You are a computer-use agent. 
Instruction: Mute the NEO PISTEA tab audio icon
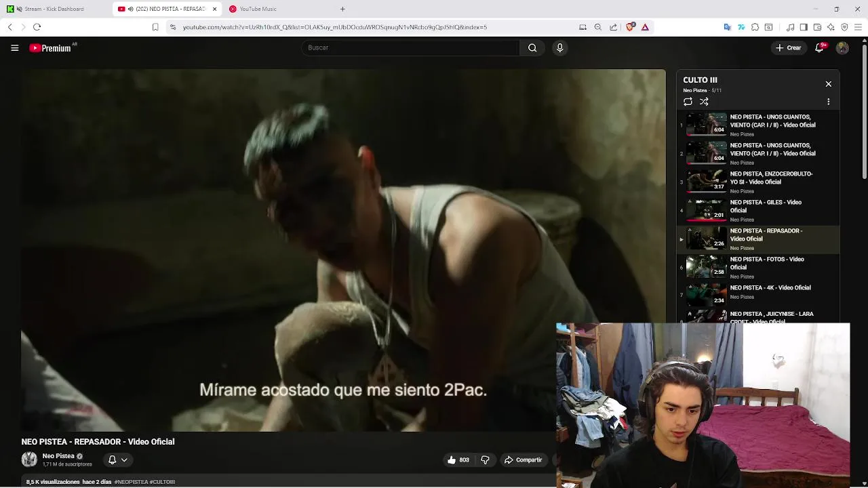pos(130,9)
